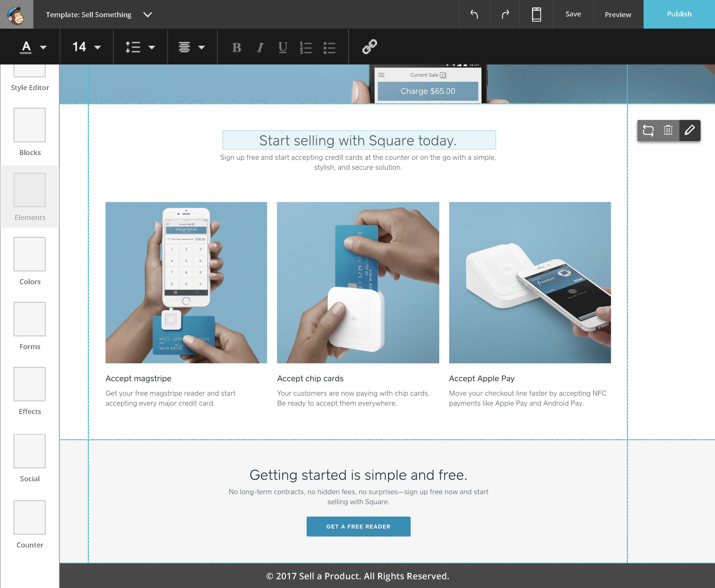Click the undo arrow
715x588 pixels.
pos(474,14)
